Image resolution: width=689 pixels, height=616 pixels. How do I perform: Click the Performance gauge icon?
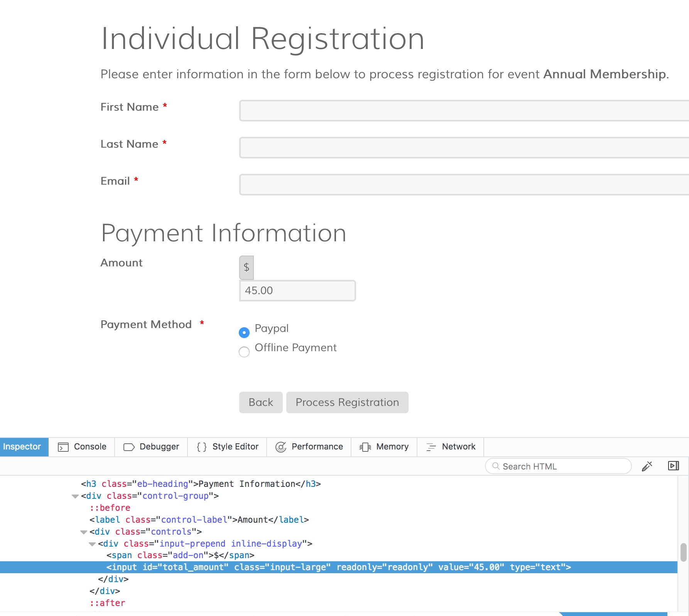click(280, 447)
